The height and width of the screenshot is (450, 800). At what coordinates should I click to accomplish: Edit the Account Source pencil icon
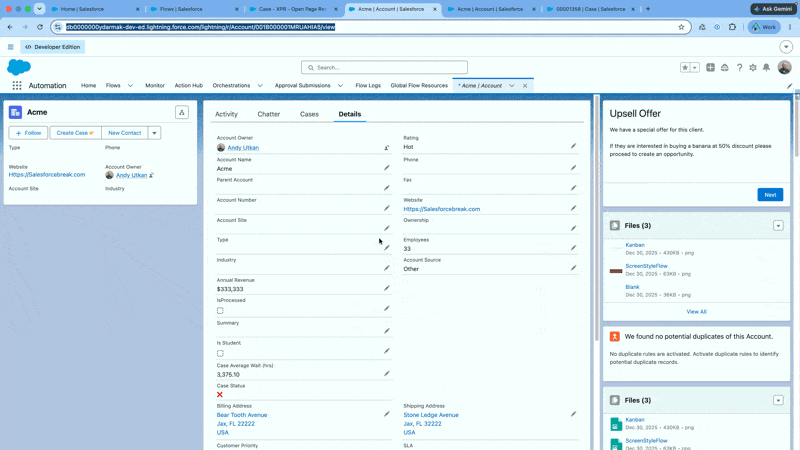(573, 268)
